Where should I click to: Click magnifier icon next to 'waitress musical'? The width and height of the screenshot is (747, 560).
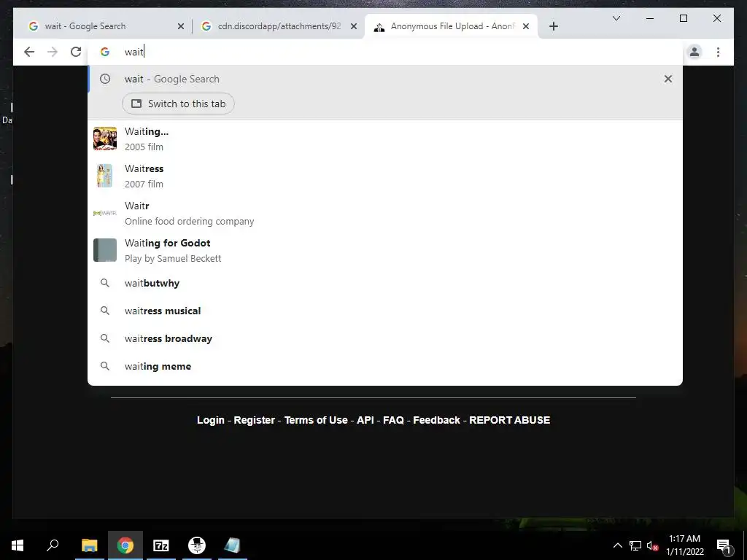coord(105,311)
